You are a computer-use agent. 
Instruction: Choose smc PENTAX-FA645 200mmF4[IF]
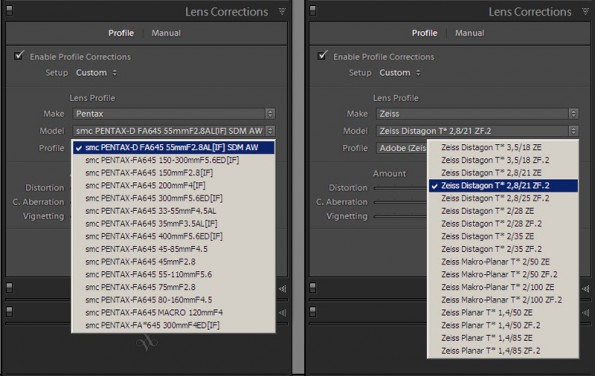(173, 186)
